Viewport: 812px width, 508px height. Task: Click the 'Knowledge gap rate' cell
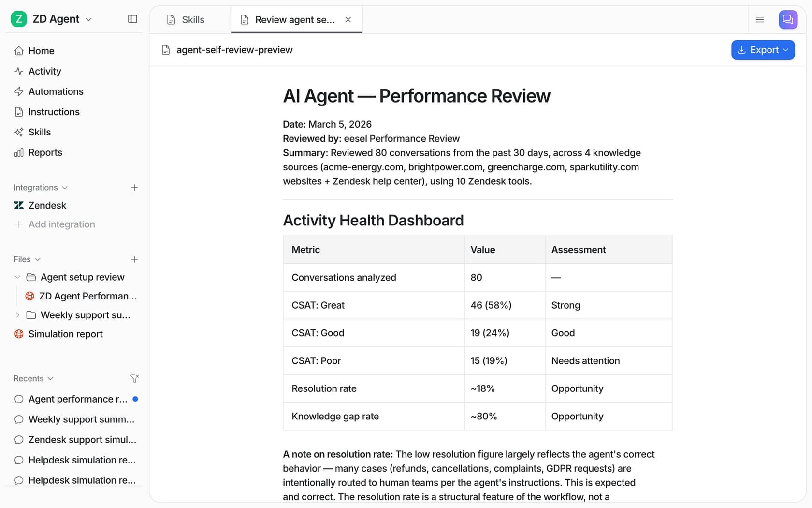tap(374, 417)
